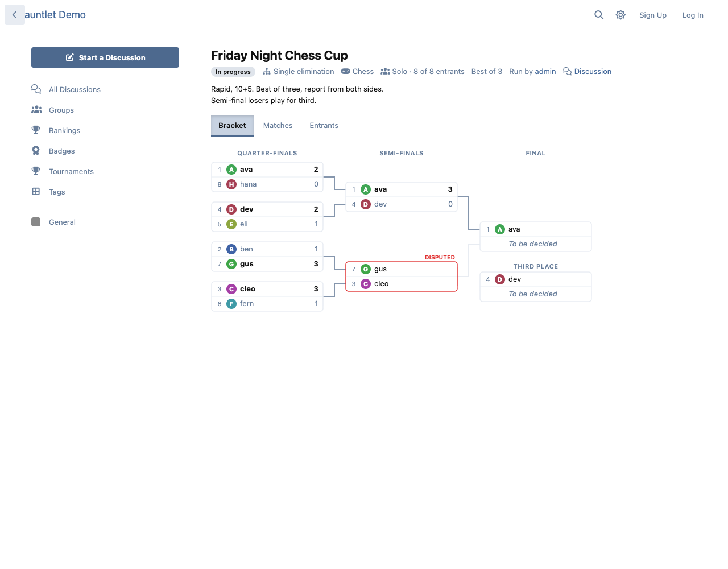The height and width of the screenshot is (569, 728).
Task: Open the Matches tab
Action: pos(278,126)
